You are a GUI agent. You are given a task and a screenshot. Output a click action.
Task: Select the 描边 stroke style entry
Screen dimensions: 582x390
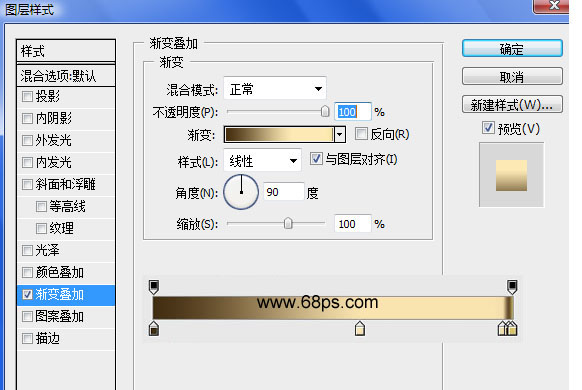click(x=66, y=338)
